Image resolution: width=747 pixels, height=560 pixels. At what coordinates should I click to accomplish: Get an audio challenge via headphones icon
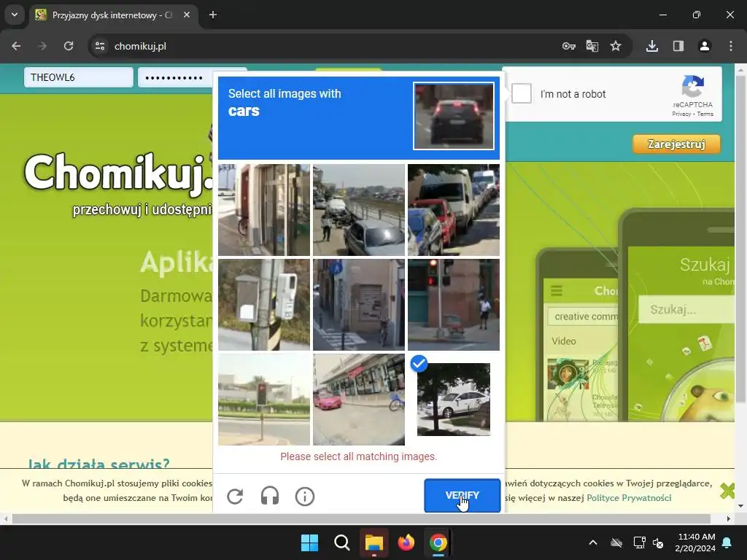[x=270, y=496]
